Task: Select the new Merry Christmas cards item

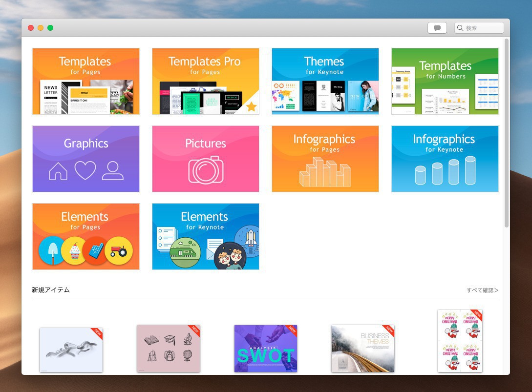Action: pyautogui.click(x=460, y=340)
